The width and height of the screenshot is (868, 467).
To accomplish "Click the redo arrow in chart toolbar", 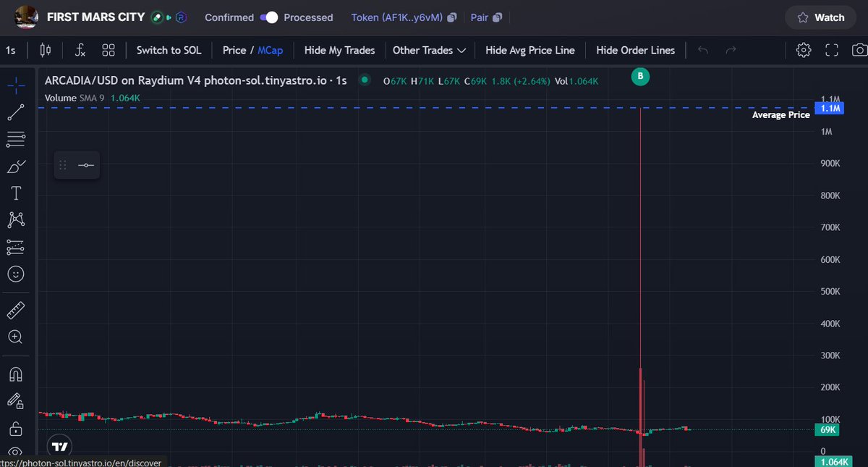I will click(x=731, y=50).
